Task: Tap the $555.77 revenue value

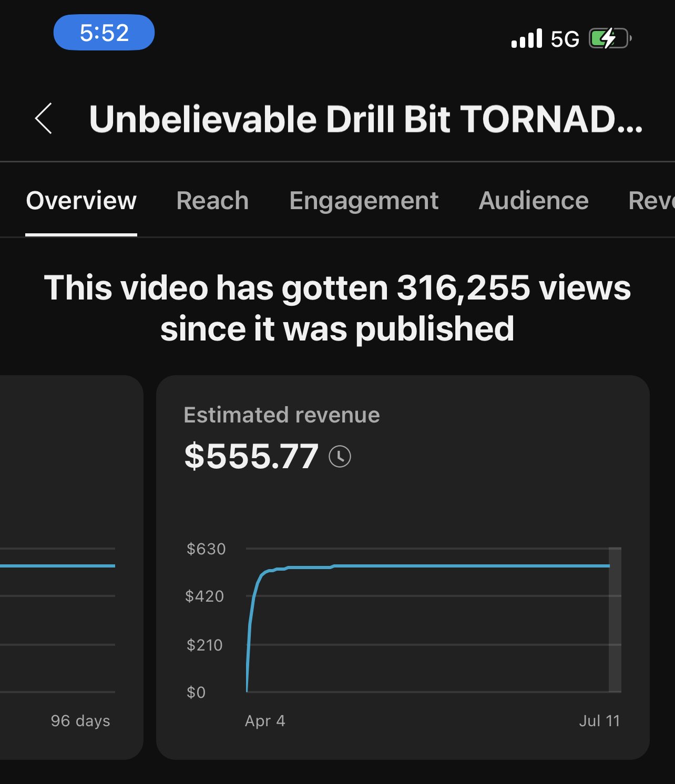Action: [251, 456]
